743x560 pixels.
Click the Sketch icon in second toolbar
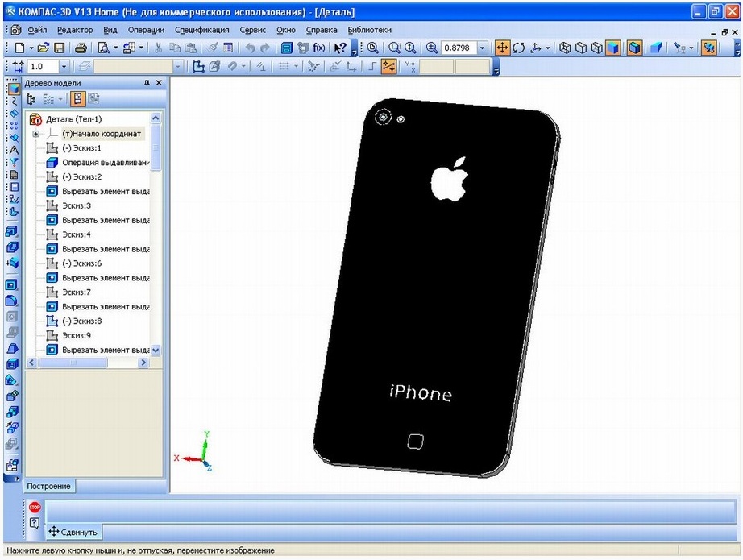(198, 67)
